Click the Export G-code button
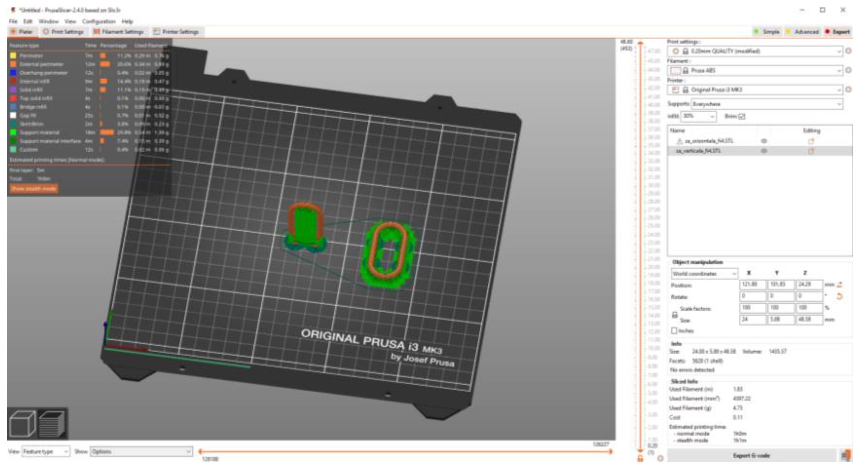This screenshot has width=868, height=474. pyautogui.click(x=751, y=456)
